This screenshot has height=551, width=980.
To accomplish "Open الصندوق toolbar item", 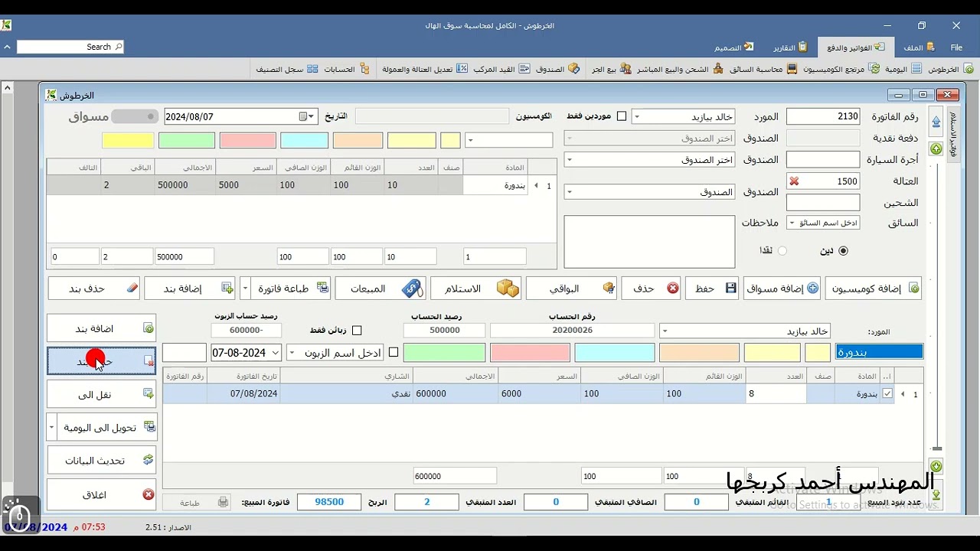I will pos(557,69).
